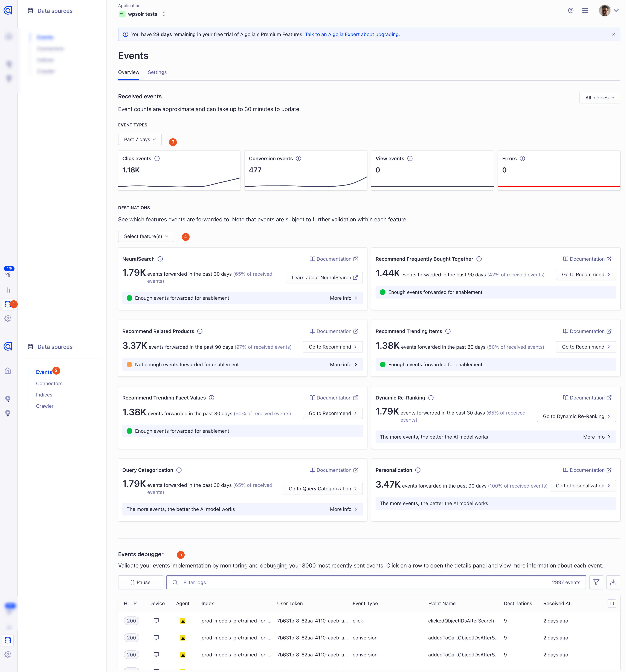The width and height of the screenshot is (626, 672).
Task: Download events with the download icon
Action: click(x=613, y=582)
